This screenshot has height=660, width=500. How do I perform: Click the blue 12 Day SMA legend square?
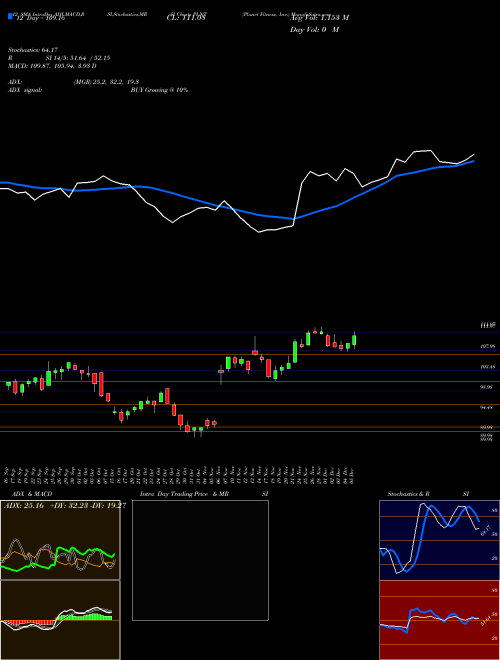[10, 16]
